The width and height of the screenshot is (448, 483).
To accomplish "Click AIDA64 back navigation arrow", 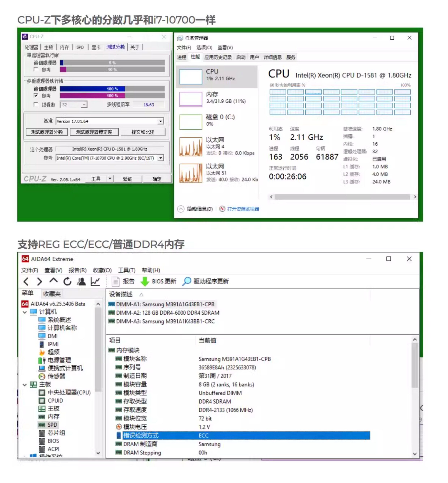I will tap(26, 281).
